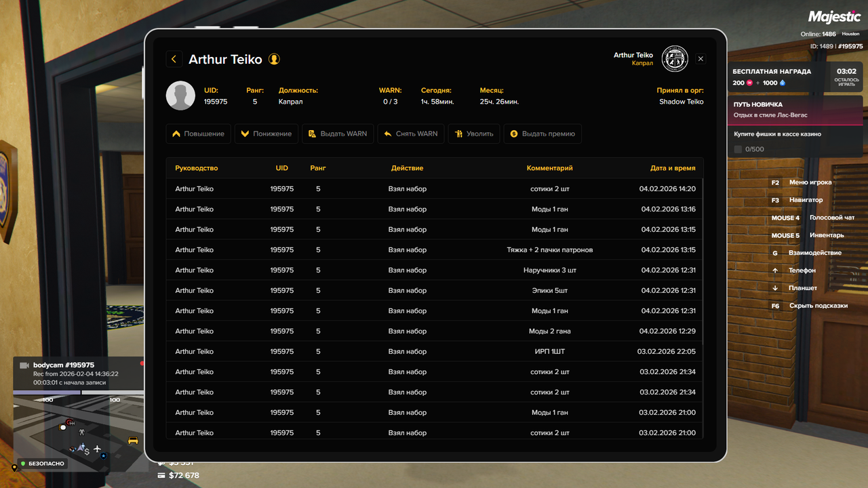
Task: Click the Руководство column header
Action: click(x=197, y=168)
